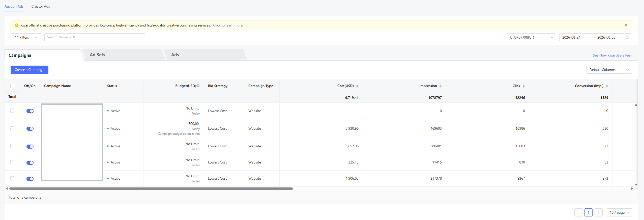Follow the Click to learn more link
Viewport: 644px width, 220px height.
228,25
